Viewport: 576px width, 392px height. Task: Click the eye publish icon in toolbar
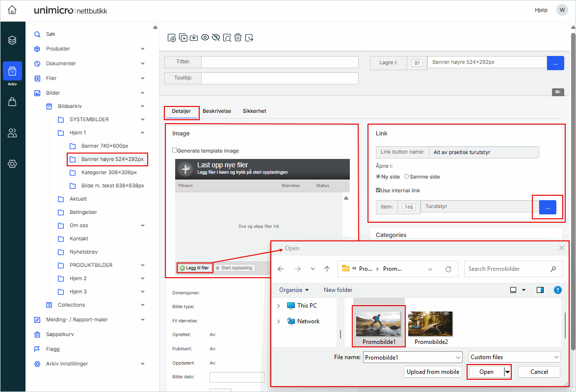click(x=205, y=38)
